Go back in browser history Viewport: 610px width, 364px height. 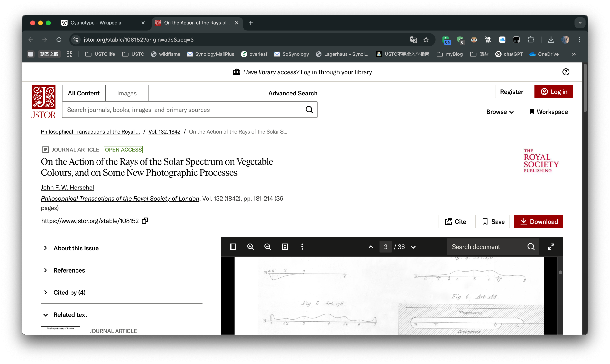tap(31, 40)
